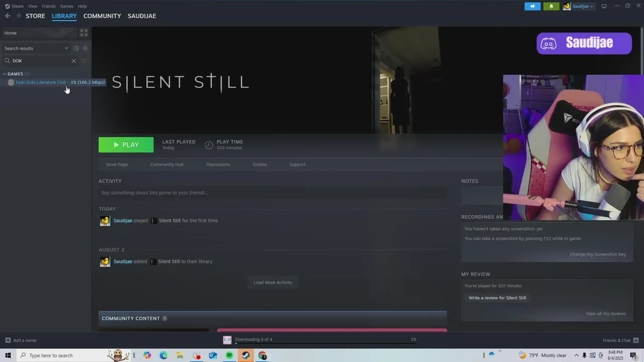Click View all my reviews
Screen dimensions: 644x362
click(x=606, y=314)
